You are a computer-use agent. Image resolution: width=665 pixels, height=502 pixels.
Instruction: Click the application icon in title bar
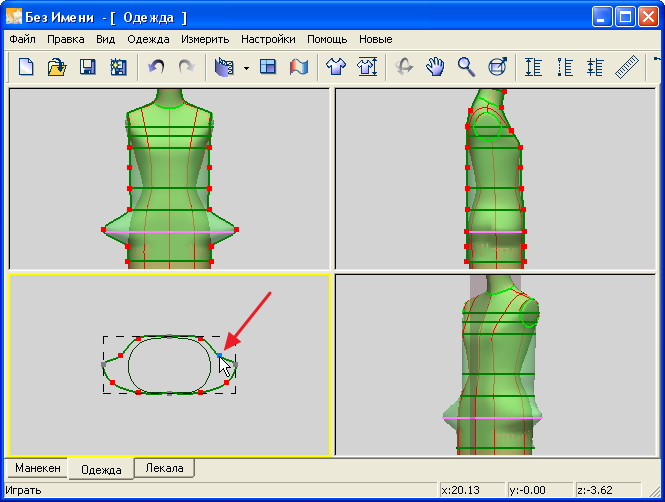point(14,17)
